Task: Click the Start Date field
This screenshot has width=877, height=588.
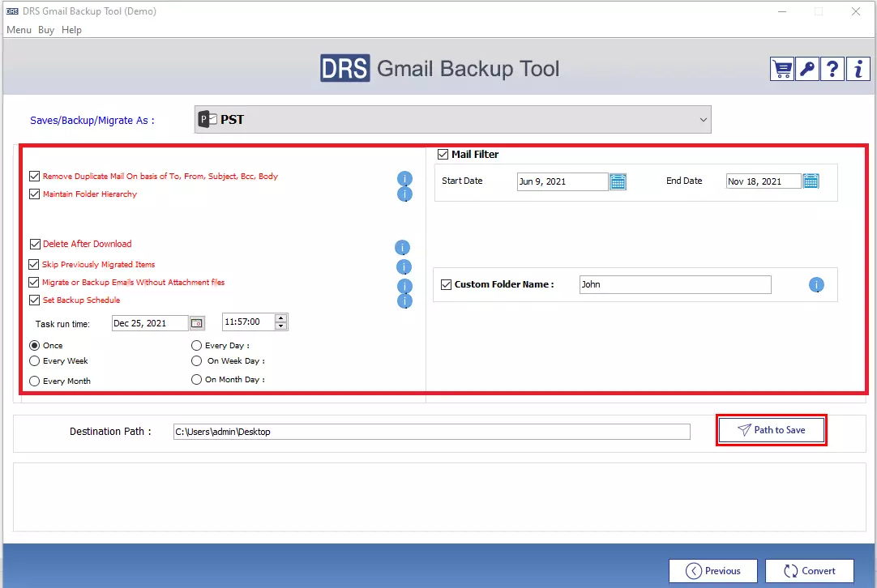Action: coord(563,181)
